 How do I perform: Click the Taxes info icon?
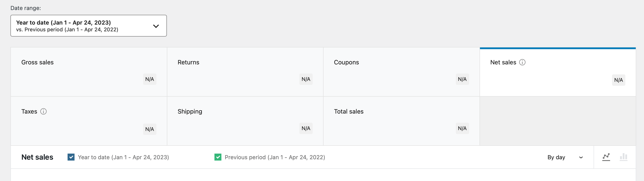43,111
